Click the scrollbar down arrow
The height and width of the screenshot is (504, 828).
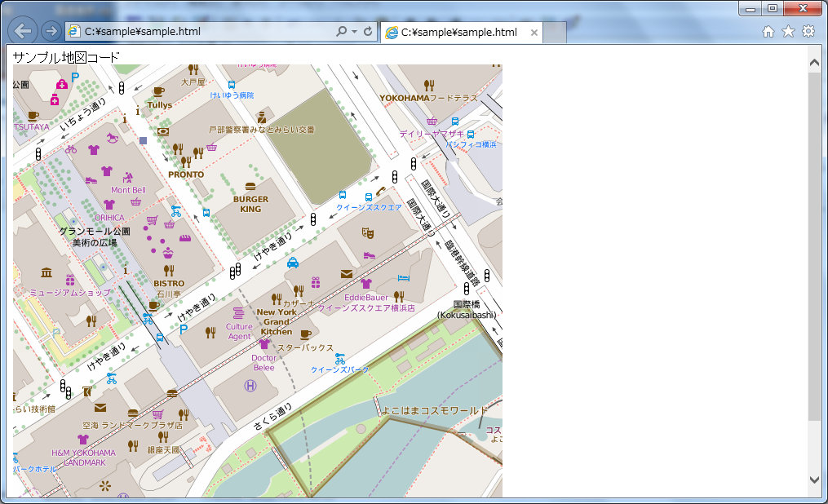(814, 480)
